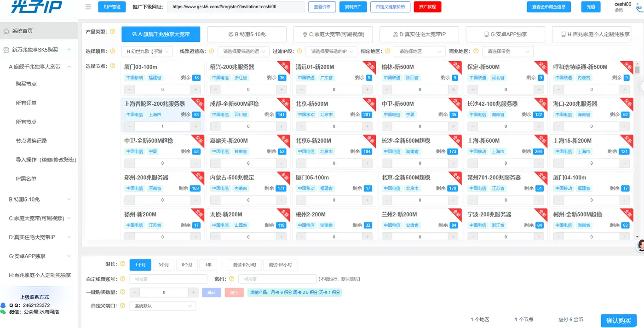
Task: Click the help icon beside 线路运营商
Action: point(212,51)
